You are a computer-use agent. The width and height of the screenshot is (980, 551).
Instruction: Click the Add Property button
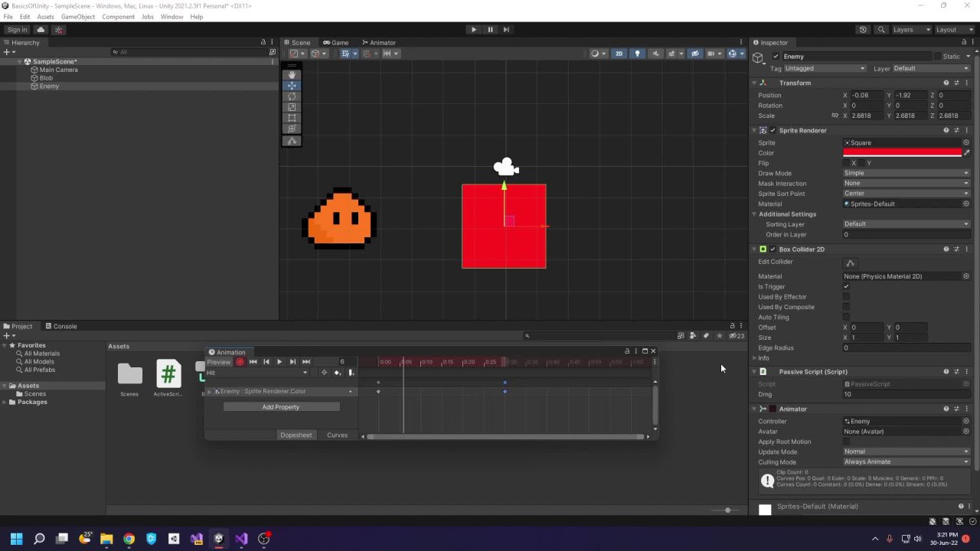point(281,407)
